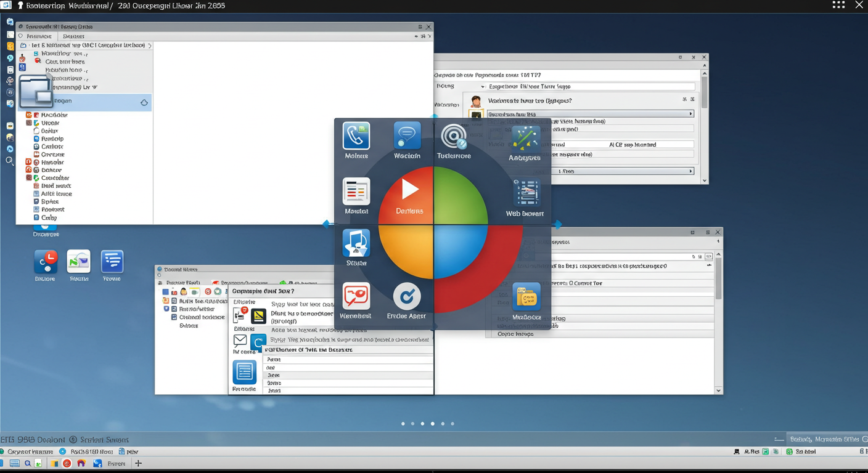Click the woman face icon in bottom-left toolbar

(184, 292)
